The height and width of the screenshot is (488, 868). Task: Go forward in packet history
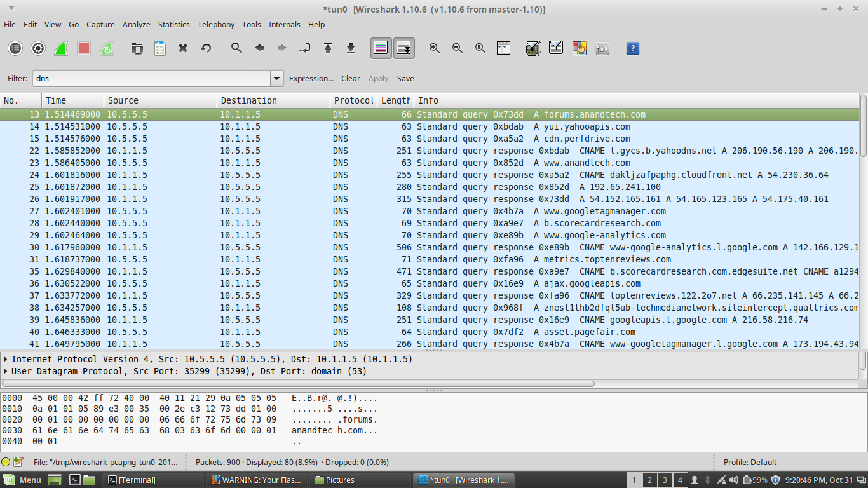pos(282,48)
